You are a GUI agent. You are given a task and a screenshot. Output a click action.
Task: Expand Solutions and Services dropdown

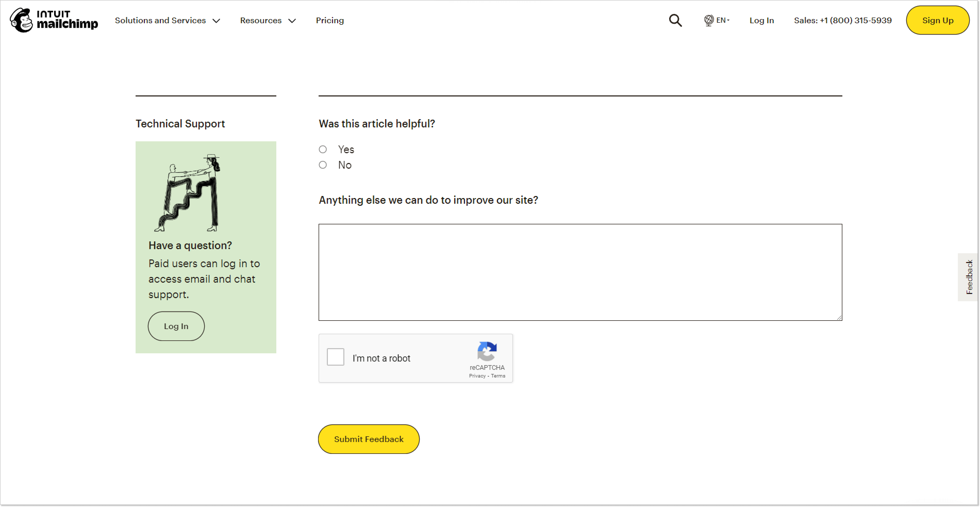(167, 20)
